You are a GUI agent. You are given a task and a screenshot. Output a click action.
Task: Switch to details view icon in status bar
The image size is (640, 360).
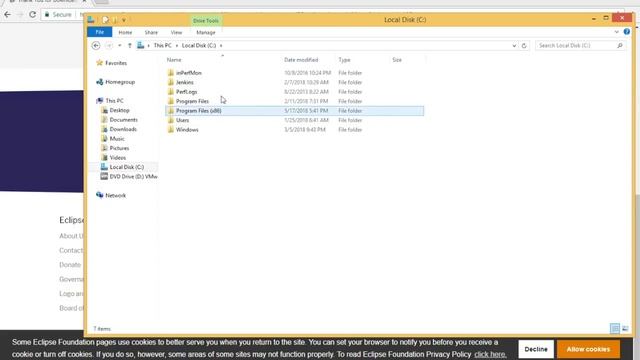point(615,329)
